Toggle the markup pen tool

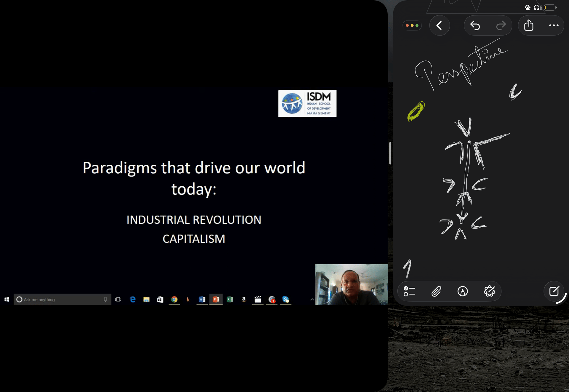pyautogui.click(x=463, y=291)
